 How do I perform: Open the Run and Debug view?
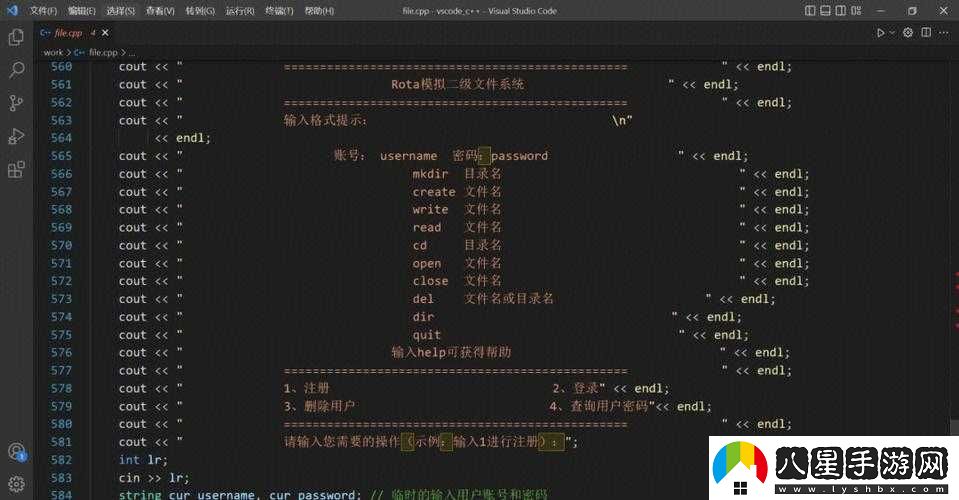pos(16,136)
